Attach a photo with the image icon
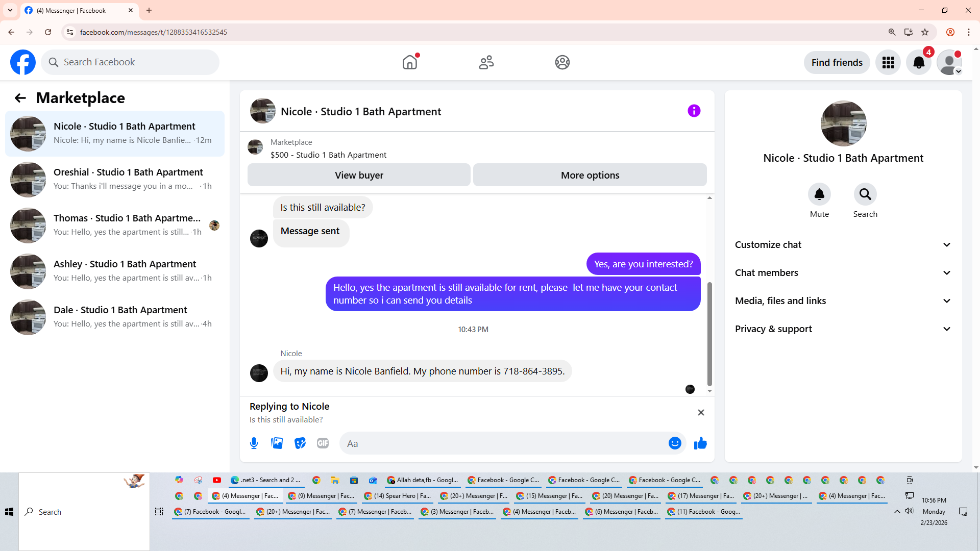The height and width of the screenshot is (551, 980). click(277, 443)
